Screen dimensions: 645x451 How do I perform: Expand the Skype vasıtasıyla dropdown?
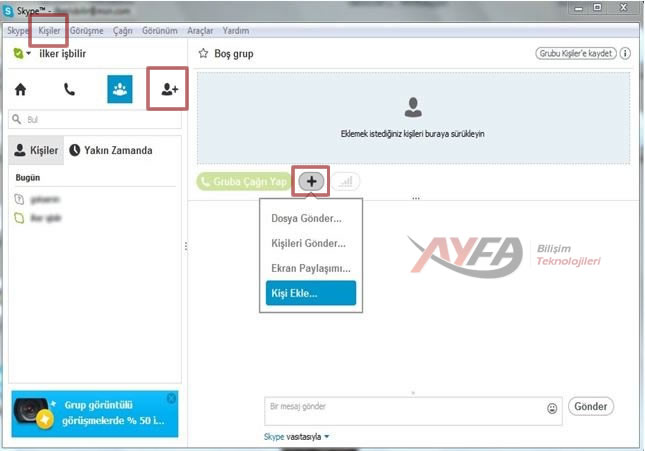coord(326,437)
